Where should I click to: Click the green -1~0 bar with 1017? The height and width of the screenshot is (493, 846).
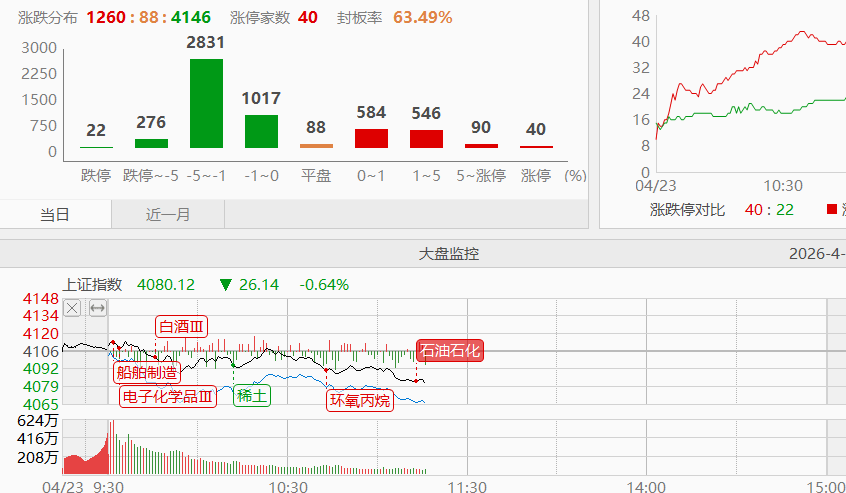coord(261,131)
